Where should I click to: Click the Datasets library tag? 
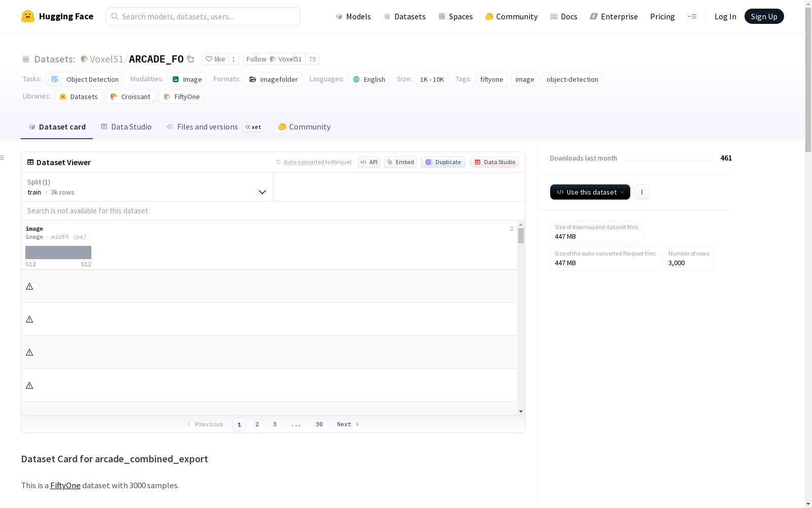point(79,97)
